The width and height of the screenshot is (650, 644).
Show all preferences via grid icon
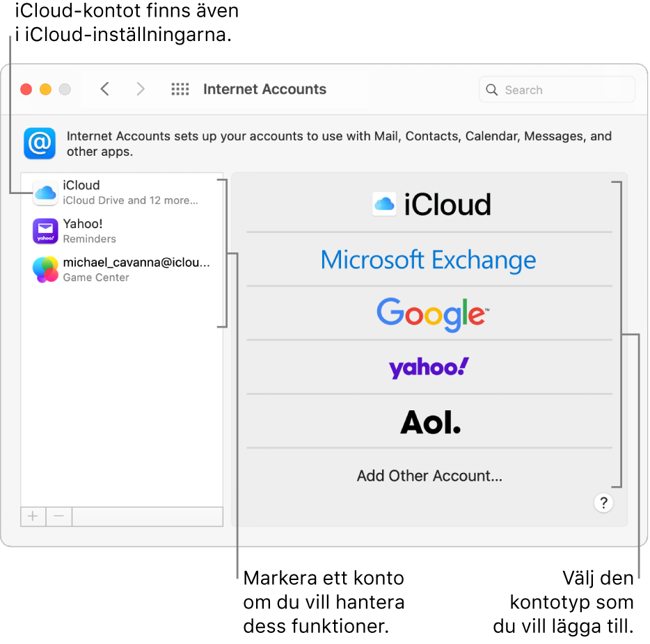(180, 89)
